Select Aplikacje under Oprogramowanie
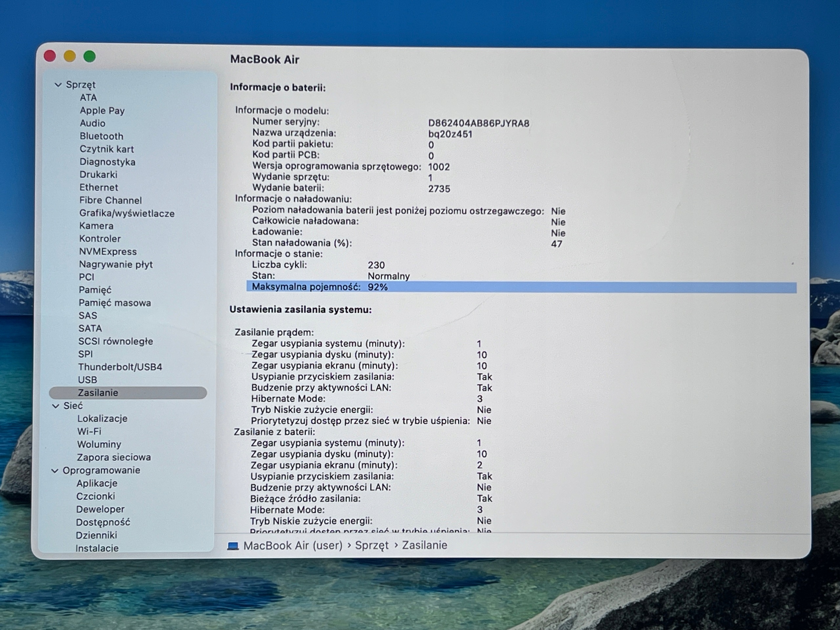 tap(97, 483)
